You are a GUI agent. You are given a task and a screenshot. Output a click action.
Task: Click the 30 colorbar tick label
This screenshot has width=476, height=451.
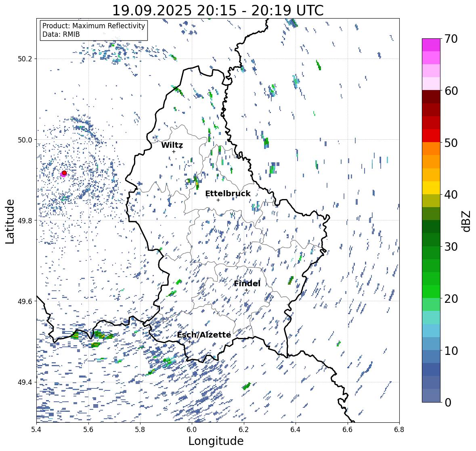451,246
